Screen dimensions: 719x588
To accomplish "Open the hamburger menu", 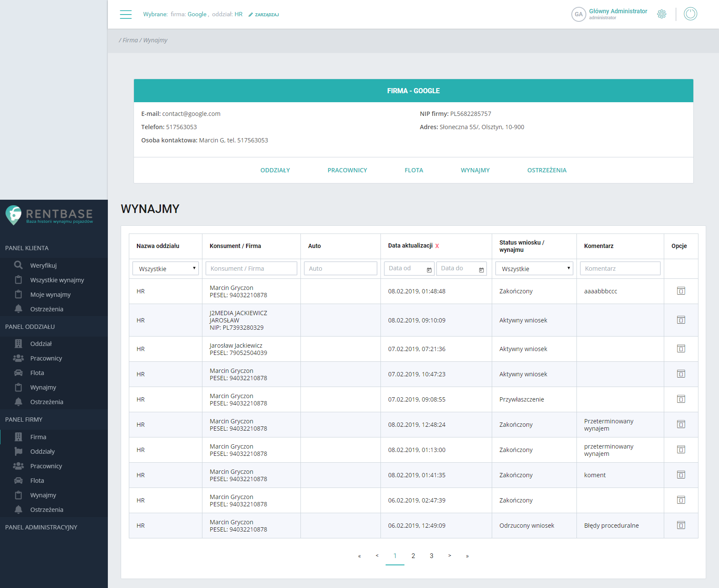I will click(126, 14).
